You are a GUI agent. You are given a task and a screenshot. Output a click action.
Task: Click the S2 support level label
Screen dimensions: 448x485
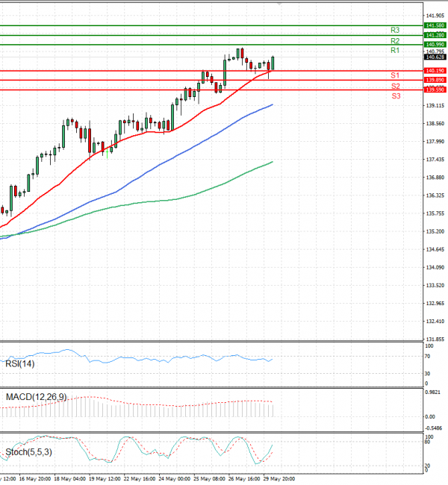[x=395, y=86]
